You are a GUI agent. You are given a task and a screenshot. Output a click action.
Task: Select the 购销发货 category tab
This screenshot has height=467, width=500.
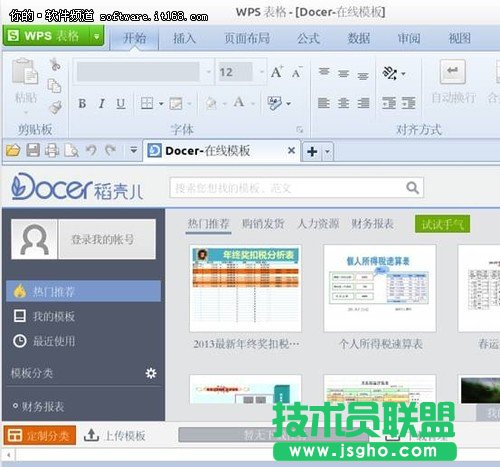coord(263,224)
